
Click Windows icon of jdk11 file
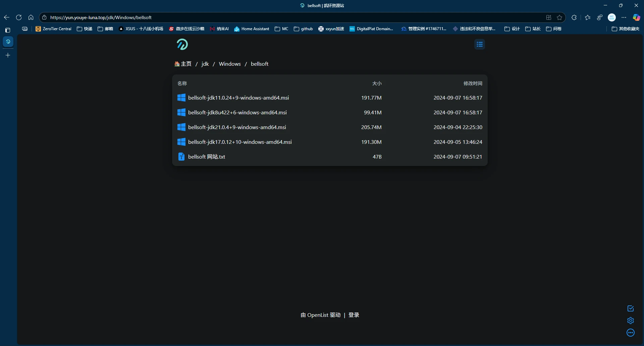[181, 98]
